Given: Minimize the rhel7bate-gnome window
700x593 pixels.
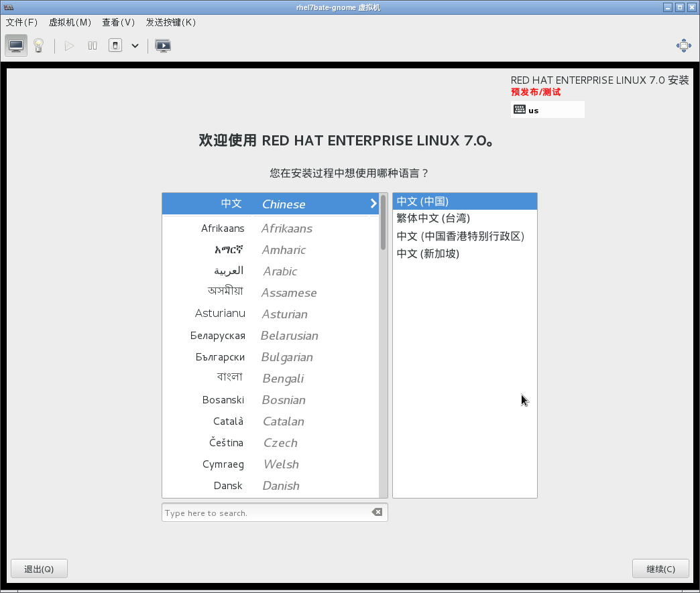Looking at the screenshot, I should (x=668, y=7).
